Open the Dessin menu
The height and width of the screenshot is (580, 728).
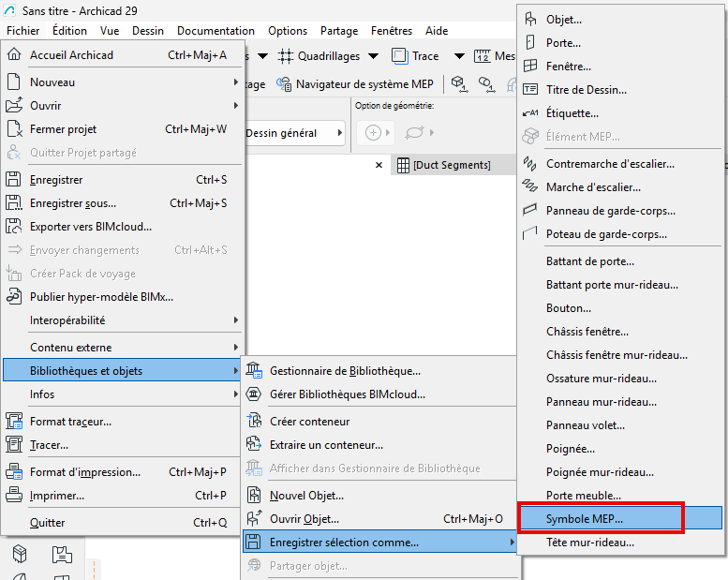[x=148, y=31]
